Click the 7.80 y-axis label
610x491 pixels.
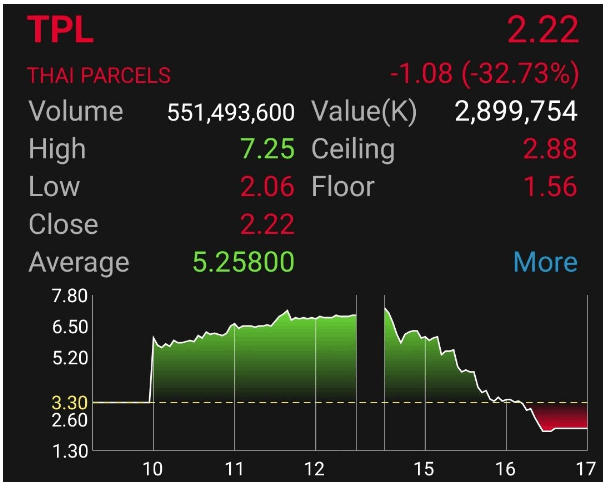tap(70, 296)
